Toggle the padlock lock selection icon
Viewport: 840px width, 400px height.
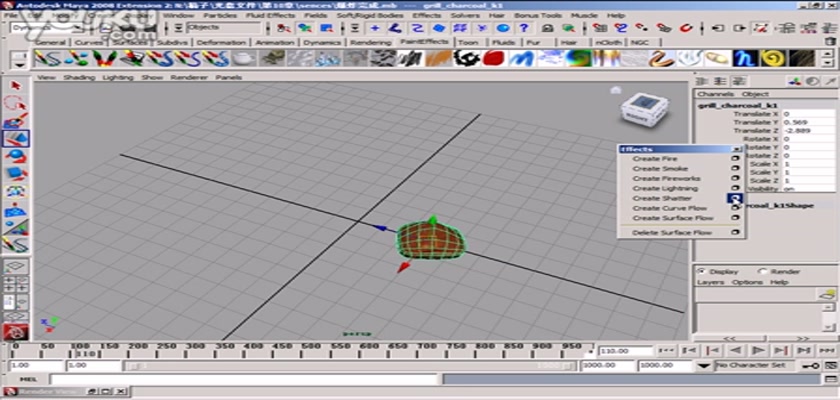pyautogui.click(x=547, y=28)
